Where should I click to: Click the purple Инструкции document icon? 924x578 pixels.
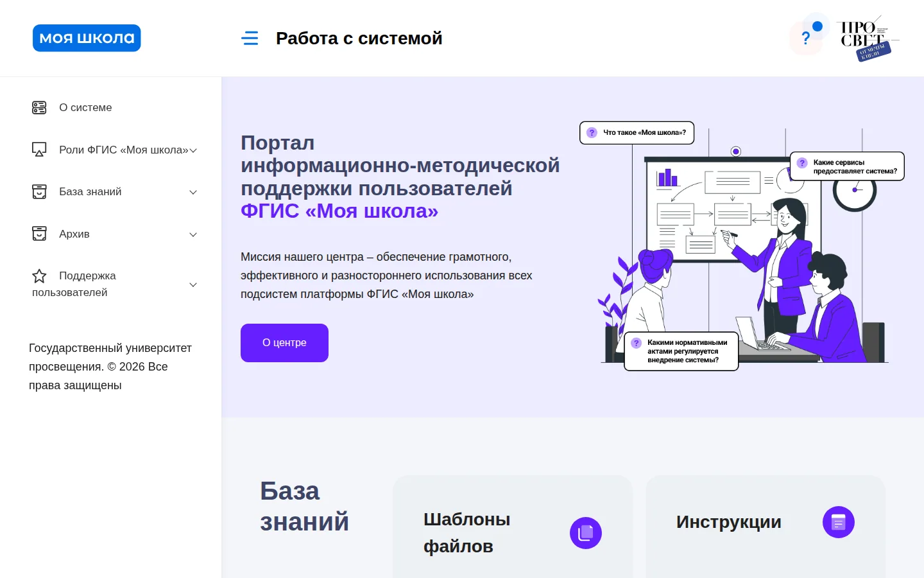(x=839, y=522)
